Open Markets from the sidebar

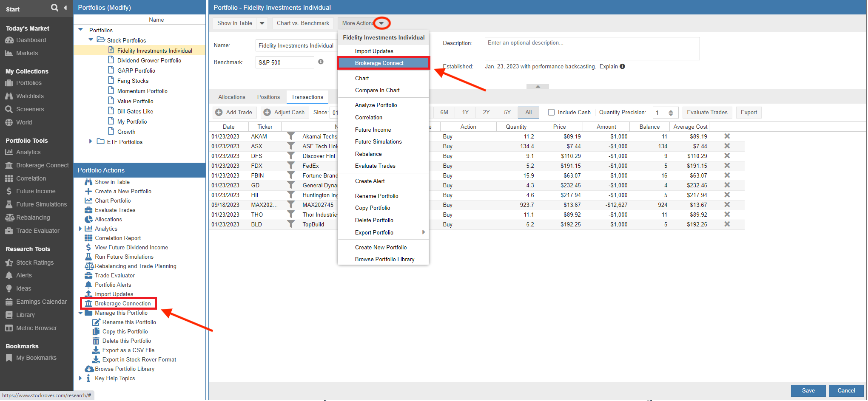(27, 53)
